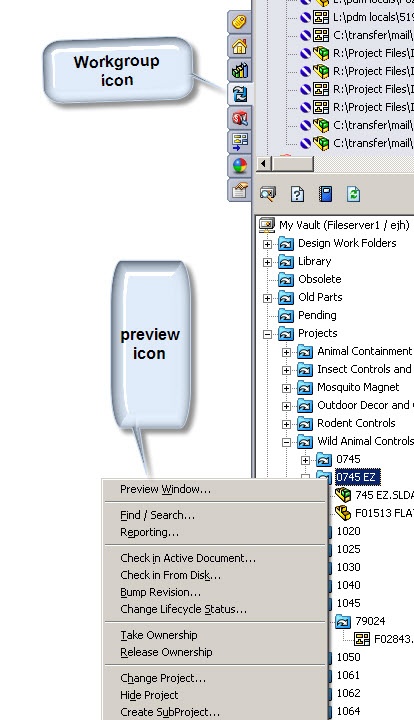Expand the Old Parts folder node

(x=267, y=298)
